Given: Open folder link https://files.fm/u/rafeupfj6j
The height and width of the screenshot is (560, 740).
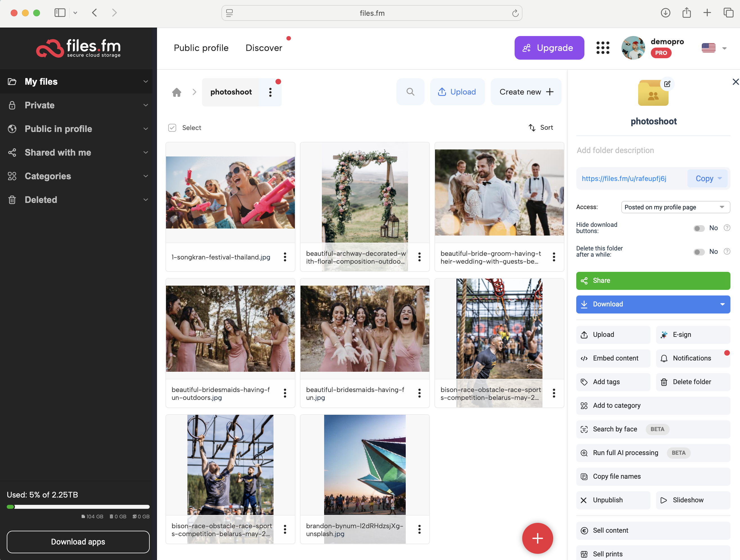Looking at the screenshot, I should [624, 178].
